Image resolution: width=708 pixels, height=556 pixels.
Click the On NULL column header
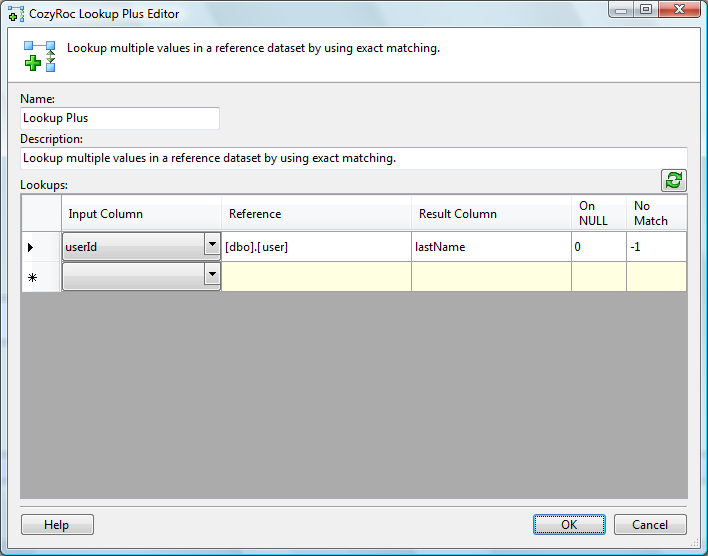point(599,213)
